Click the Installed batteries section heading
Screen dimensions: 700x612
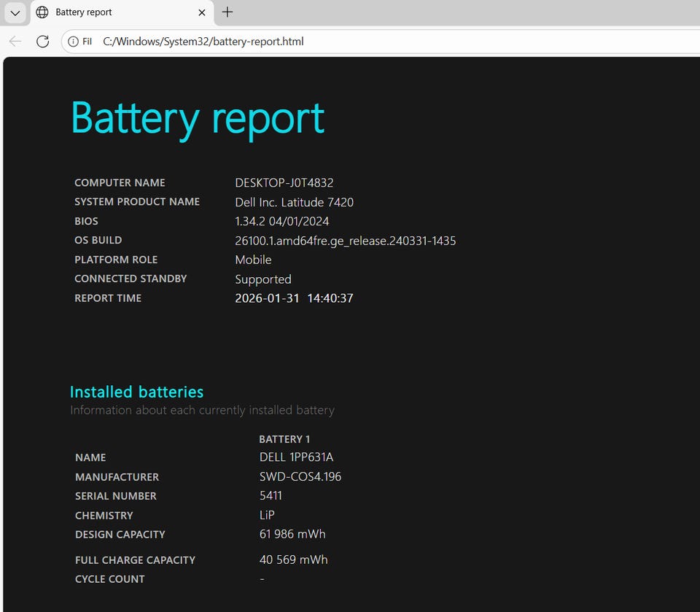(x=136, y=392)
